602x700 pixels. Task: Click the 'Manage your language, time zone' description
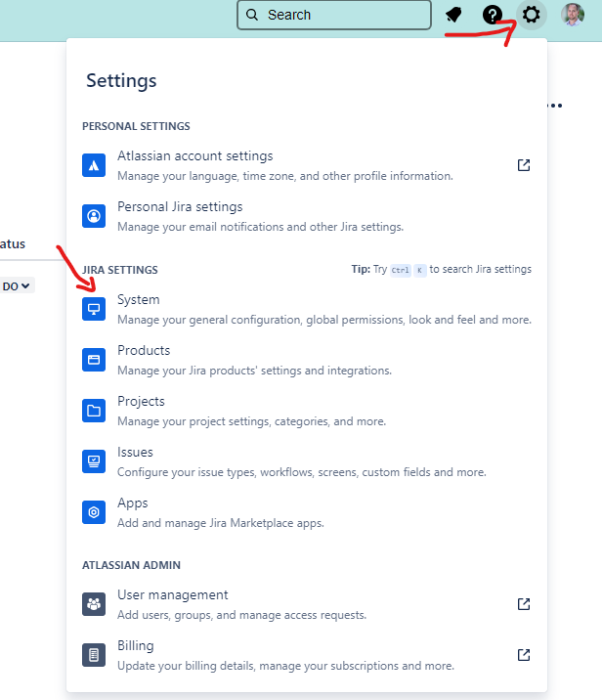[285, 176]
